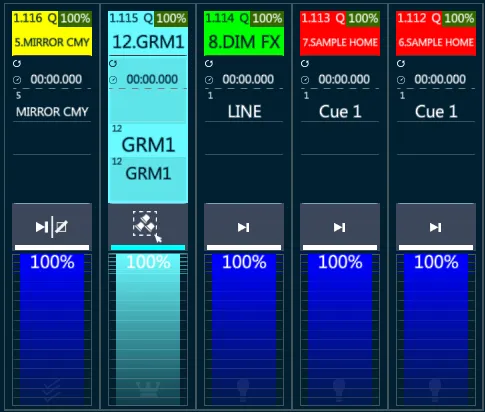Click loop icon in 12.GRM1 executor
Image resolution: width=485 pixels, height=412 pixels.
click(x=113, y=63)
